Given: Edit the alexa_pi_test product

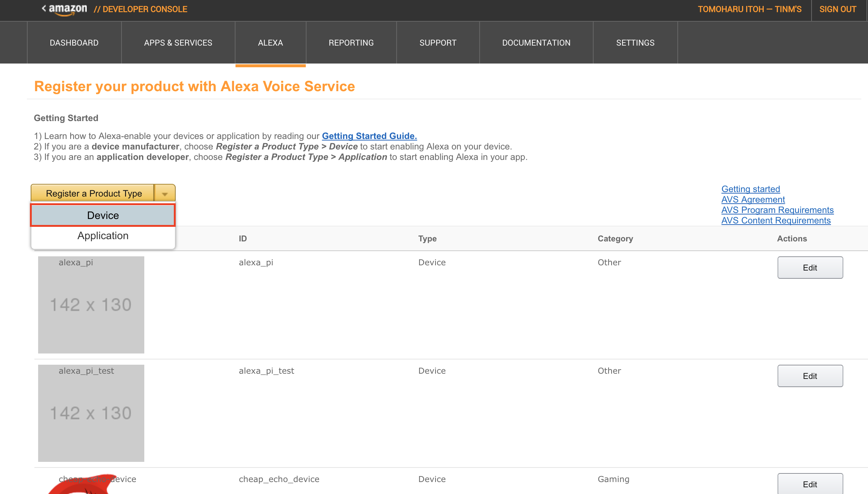Looking at the screenshot, I should pyautogui.click(x=810, y=376).
